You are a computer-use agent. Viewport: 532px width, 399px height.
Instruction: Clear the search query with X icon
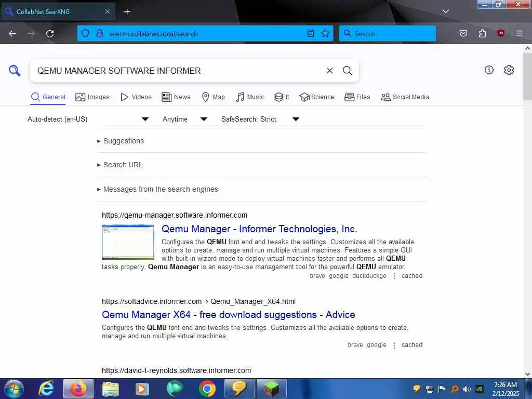(x=329, y=71)
